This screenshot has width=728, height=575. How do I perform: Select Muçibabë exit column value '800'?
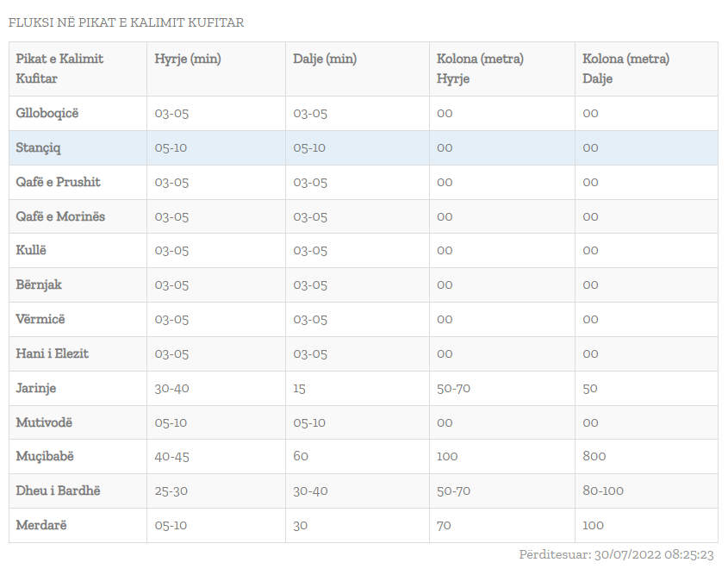coord(594,456)
